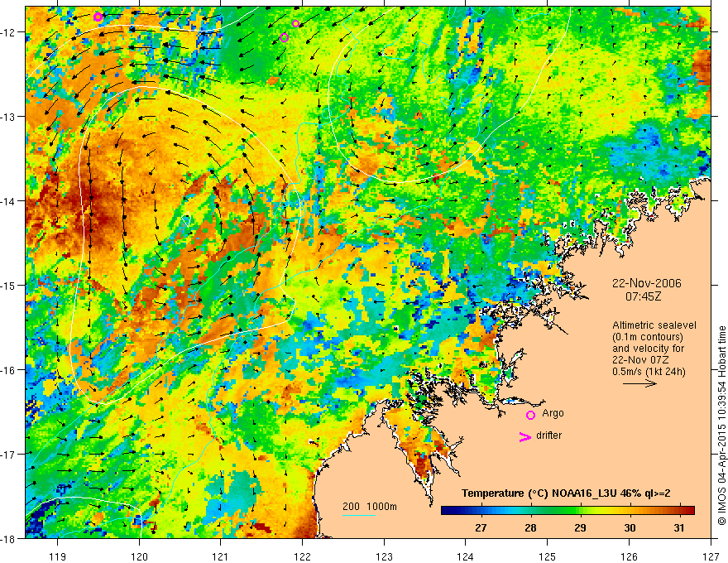Click the colorbar tick label 27
Image resolution: width=728 pixels, height=563 pixels.
tap(481, 527)
